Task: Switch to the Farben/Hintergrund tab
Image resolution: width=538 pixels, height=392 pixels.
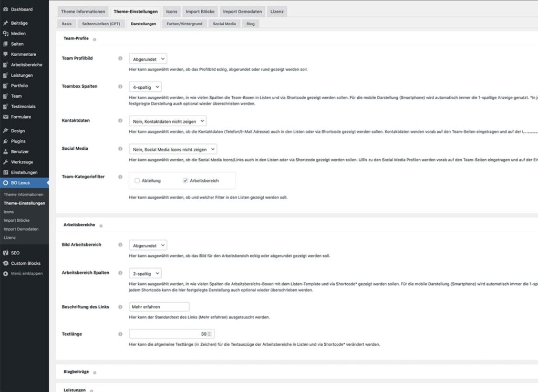Action: point(184,24)
